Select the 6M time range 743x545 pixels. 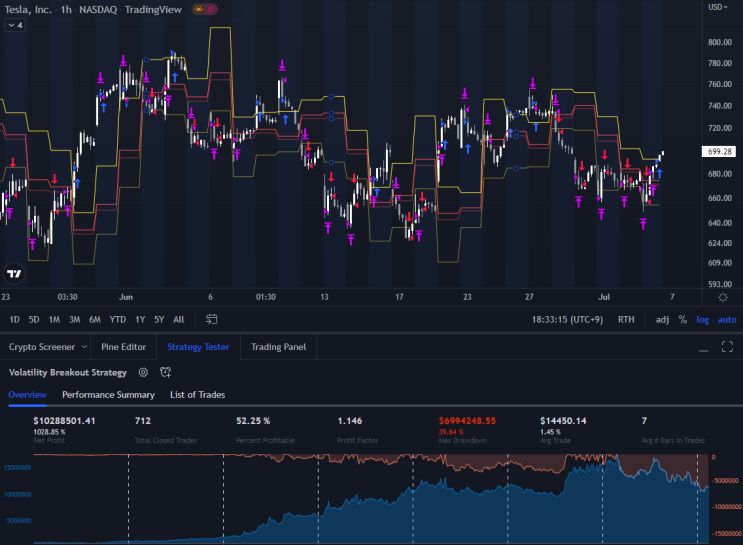(x=95, y=319)
